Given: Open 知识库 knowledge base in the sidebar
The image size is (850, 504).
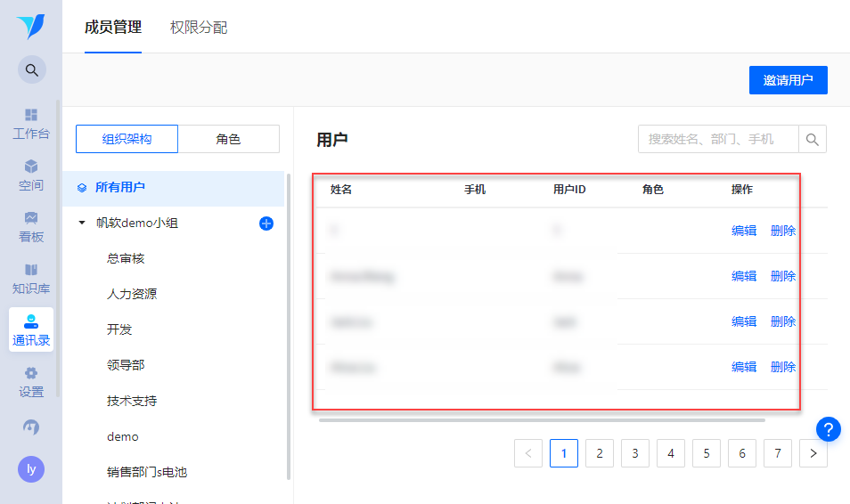Looking at the screenshot, I should [31, 279].
